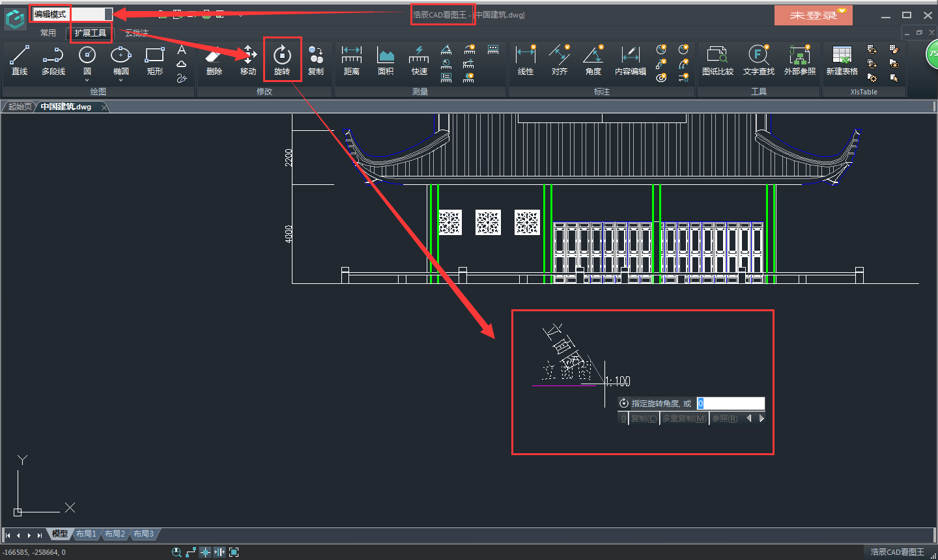Expand the dropdown arrow under 圆 (Circle)

click(87, 81)
